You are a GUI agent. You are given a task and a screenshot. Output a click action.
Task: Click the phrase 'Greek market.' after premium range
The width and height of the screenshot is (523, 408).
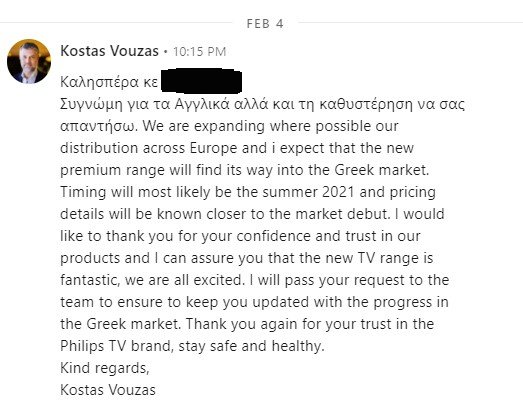382,170
